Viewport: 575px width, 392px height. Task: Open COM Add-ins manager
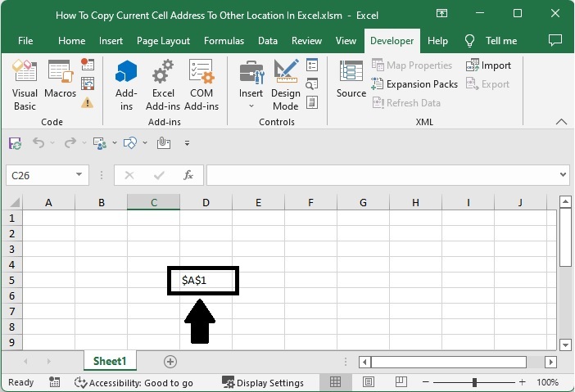pyautogui.click(x=201, y=86)
